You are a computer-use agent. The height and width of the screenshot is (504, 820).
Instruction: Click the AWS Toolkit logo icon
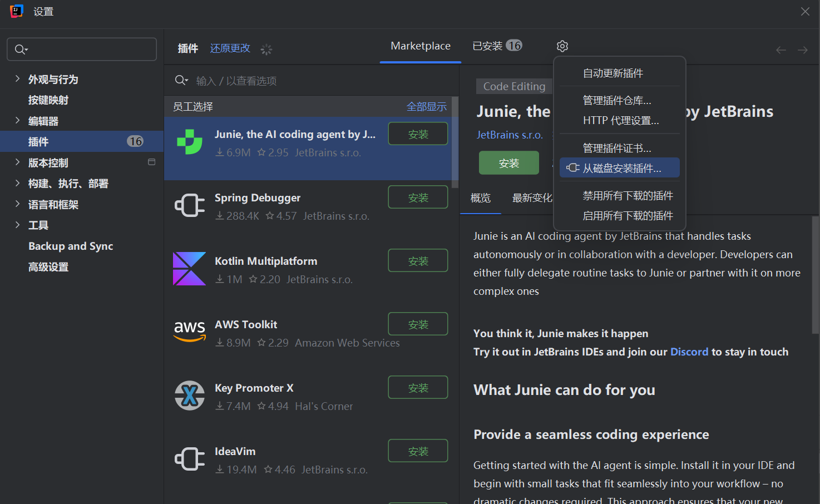(190, 331)
